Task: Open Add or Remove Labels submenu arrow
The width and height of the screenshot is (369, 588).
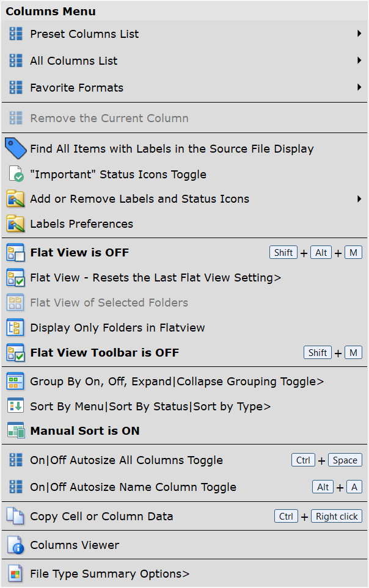Action: [360, 199]
